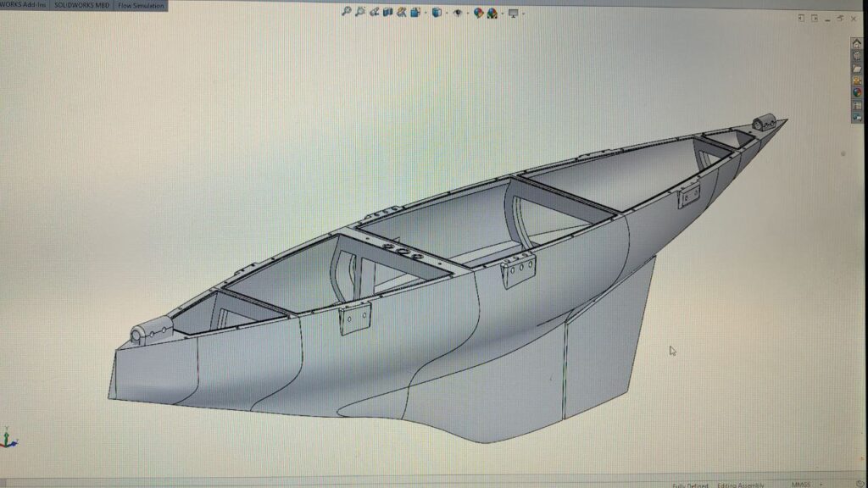This screenshot has width=868, height=488.
Task: Switch to the SOLIDWORKS MBD tab
Action: click(81, 5)
